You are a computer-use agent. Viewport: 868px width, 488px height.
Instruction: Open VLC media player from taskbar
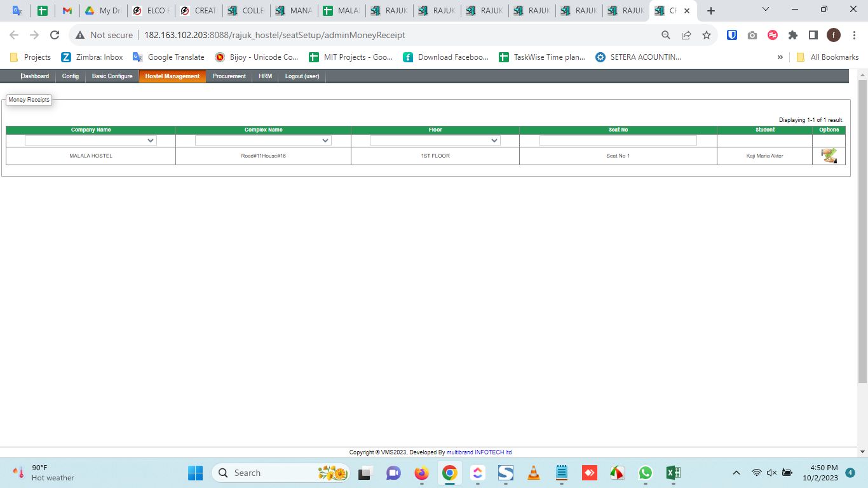click(x=534, y=473)
